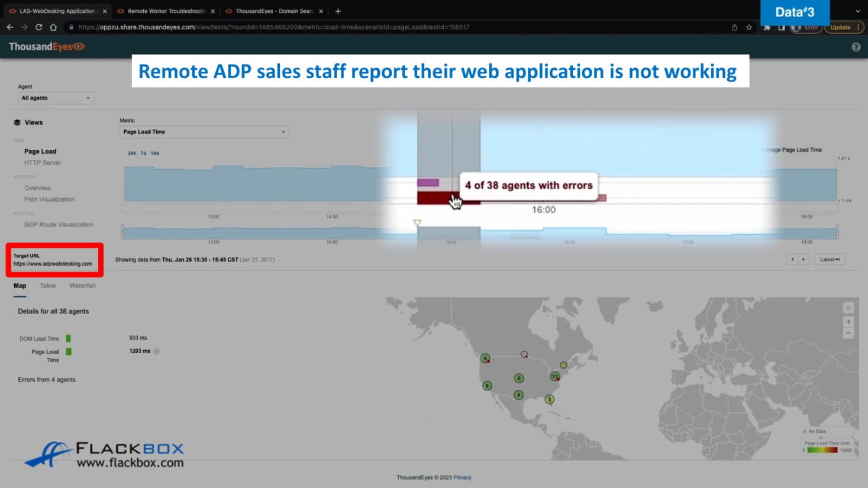Bookmark this page with the star icon
Image resolution: width=868 pixels, height=488 pixels.
coord(749,27)
